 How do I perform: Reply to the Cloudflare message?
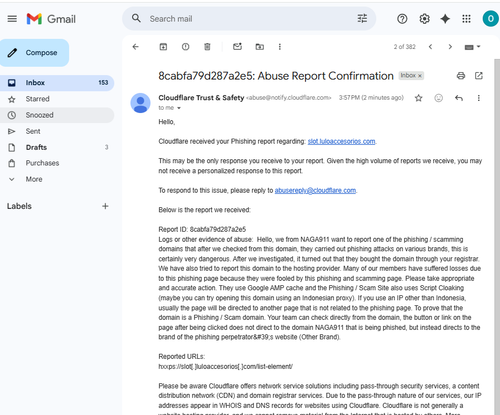pos(459,98)
